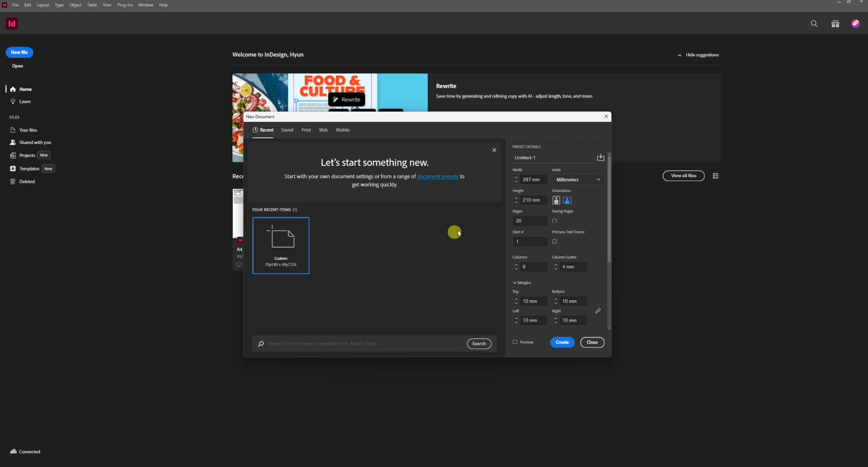Enable the Facing Pages checkbox
Image resolution: width=868 pixels, height=467 pixels.
[x=555, y=221]
